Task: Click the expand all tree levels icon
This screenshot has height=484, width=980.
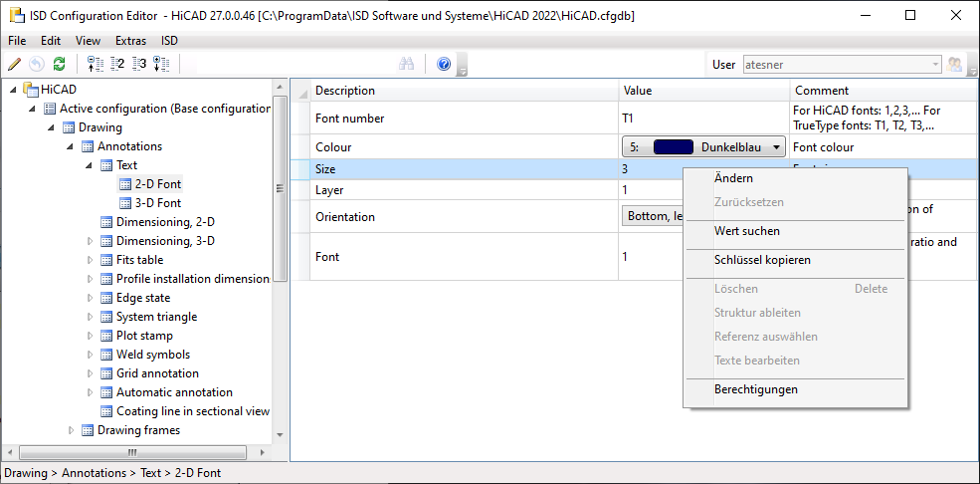Action: tap(161, 63)
